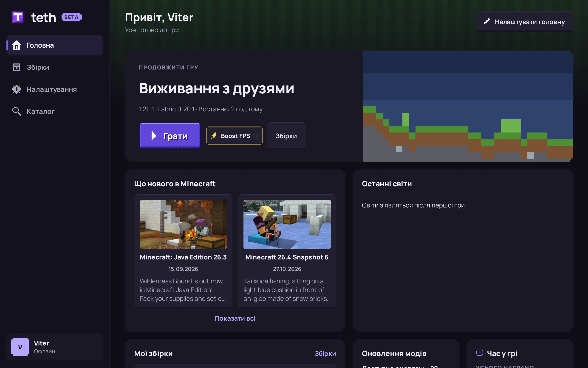Click the pixel landscape world preview image
This screenshot has height=368, width=588.
pyautogui.click(x=468, y=106)
